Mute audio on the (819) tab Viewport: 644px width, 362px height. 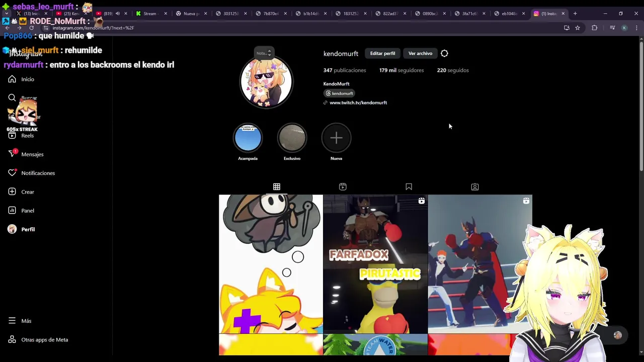pyautogui.click(x=118, y=14)
